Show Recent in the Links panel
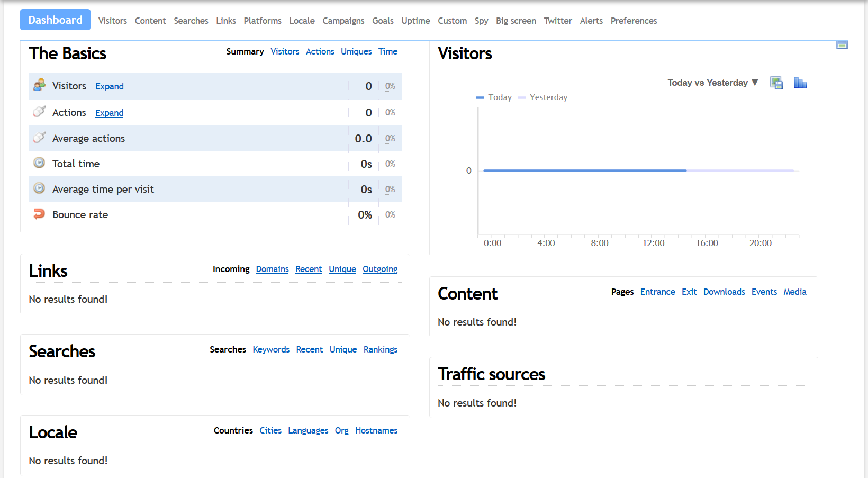The height and width of the screenshot is (478, 868). click(x=309, y=269)
